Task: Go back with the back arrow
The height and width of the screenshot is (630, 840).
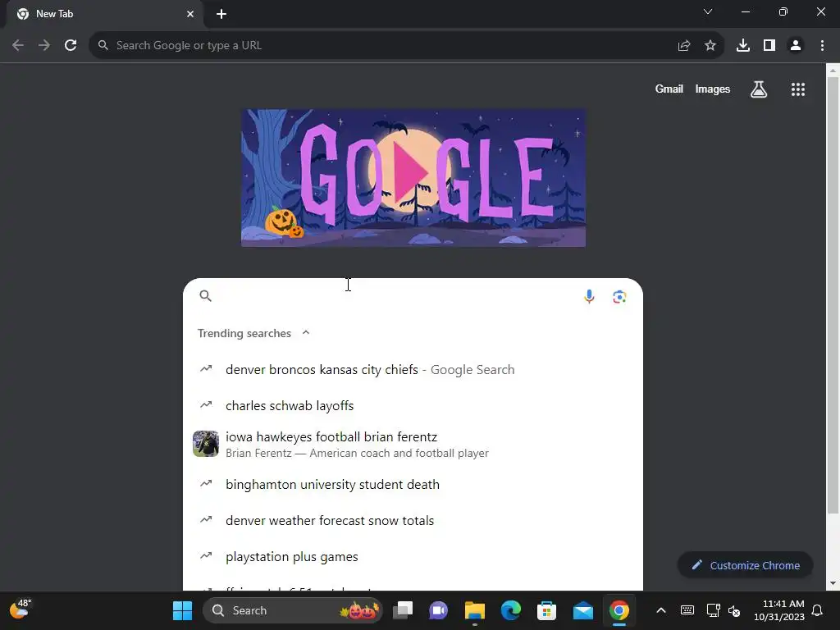Action: [18, 46]
